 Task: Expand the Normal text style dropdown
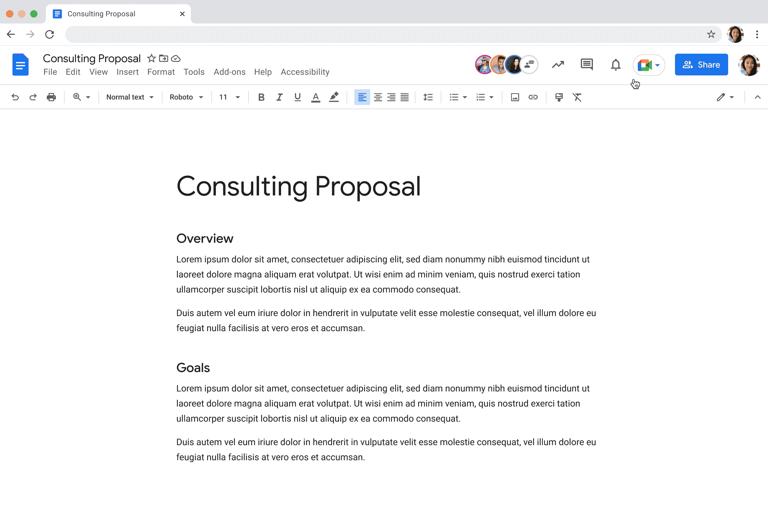129,97
